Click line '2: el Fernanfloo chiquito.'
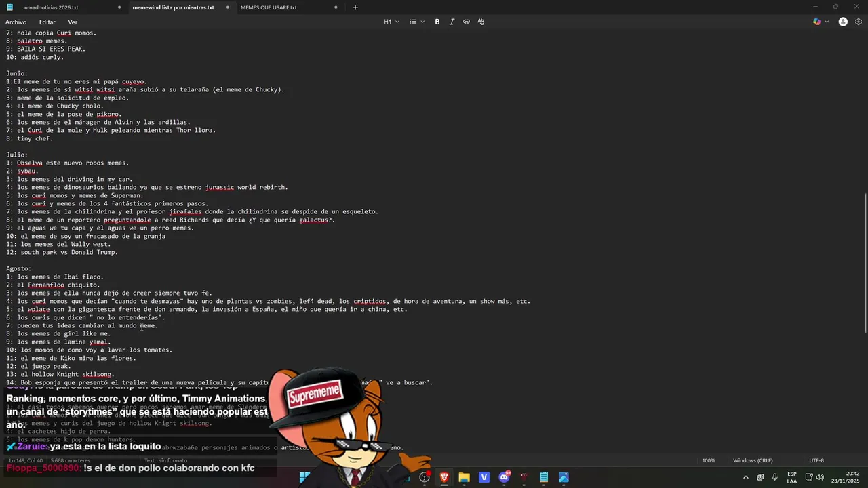Image resolution: width=868 pixels, height=488 pixels. (x=53, y=285)
